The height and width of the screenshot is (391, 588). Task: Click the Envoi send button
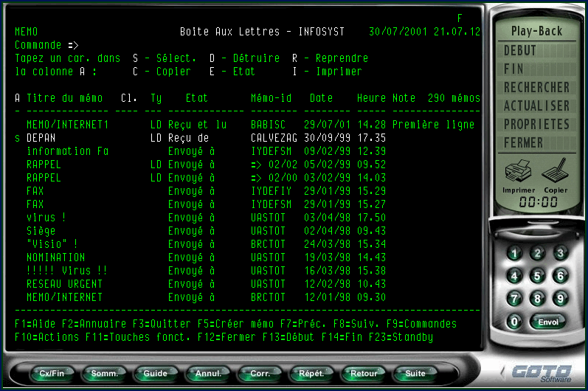point(548,322)
